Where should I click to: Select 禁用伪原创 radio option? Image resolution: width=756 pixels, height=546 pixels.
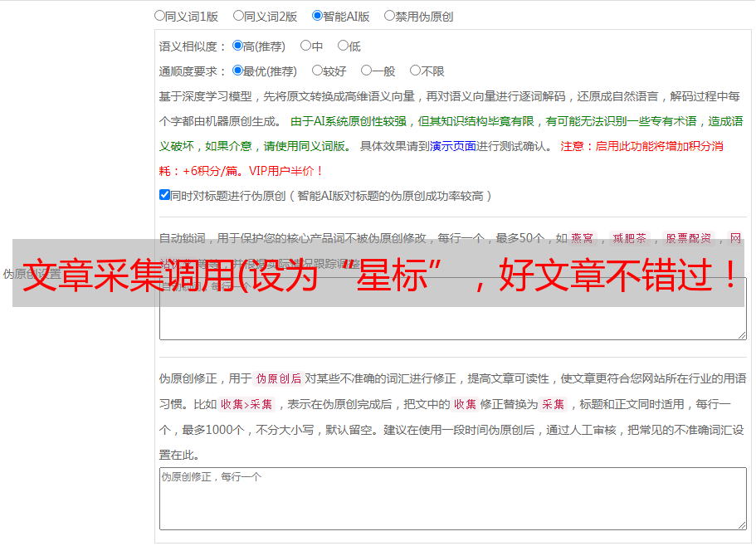(389, 16)
